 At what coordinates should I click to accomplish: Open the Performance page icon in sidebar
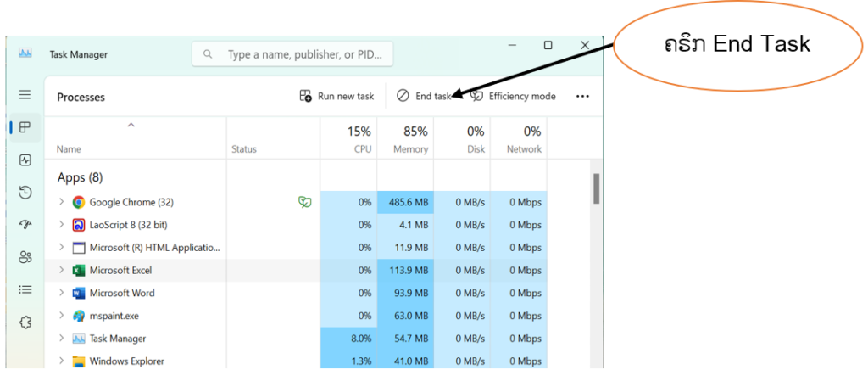[x=25, y=160]
